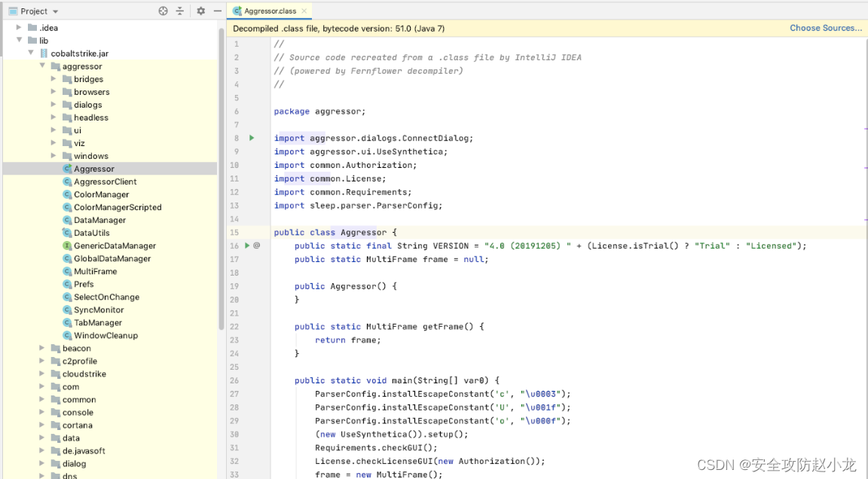The height and width of the screenshot is (479, 868).
Task: Expand the dialogs package
Action: coord(53,104)
